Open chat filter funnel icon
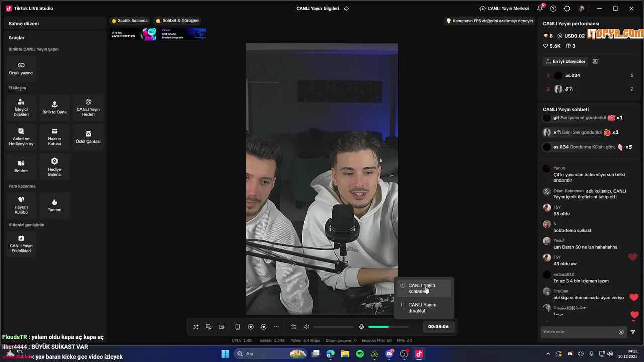Screen dimensions: 644x362 point(633,332)
